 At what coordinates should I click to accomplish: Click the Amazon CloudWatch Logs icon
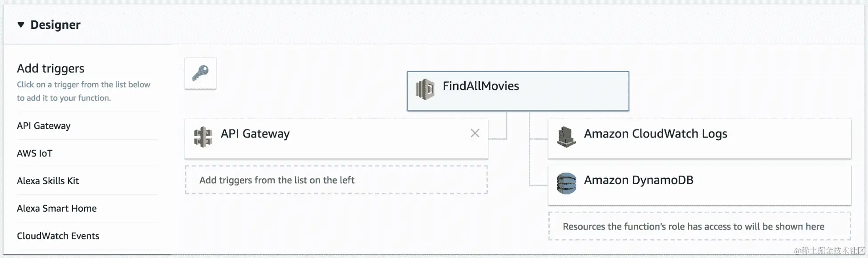tap(566, 137)
